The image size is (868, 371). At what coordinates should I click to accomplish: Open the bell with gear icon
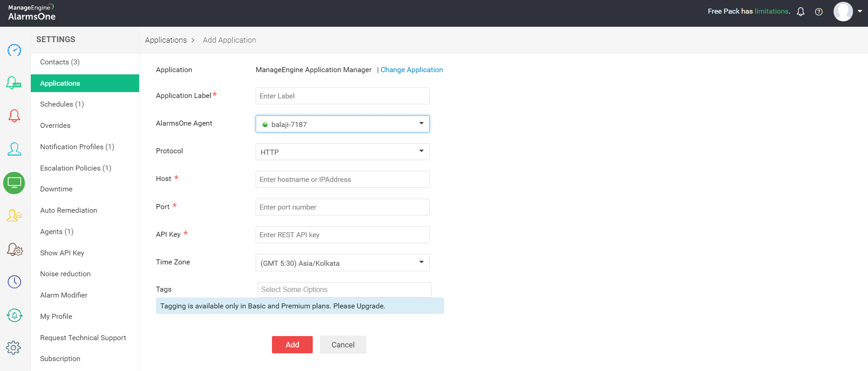click(15, 249)
